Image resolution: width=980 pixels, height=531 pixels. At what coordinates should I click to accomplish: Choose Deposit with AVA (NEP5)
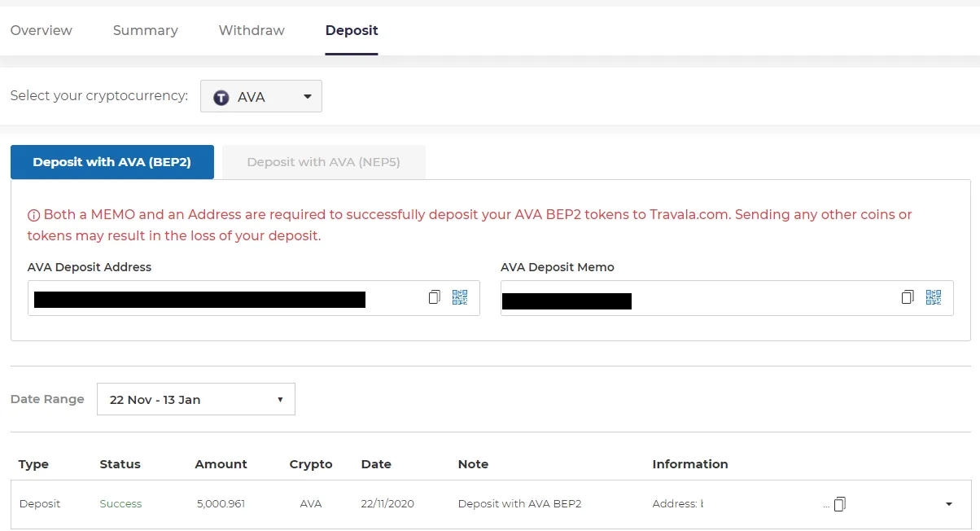(x=324, y=162)
